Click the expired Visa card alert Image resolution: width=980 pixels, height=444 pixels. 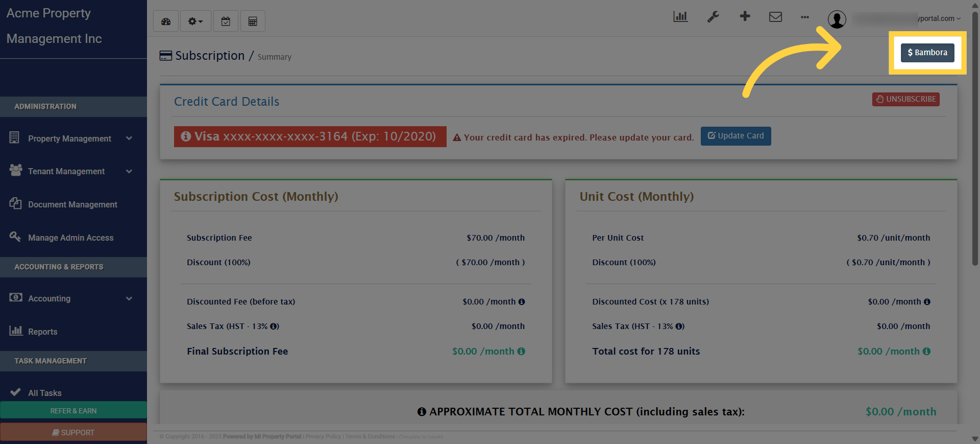coord(310,136)
